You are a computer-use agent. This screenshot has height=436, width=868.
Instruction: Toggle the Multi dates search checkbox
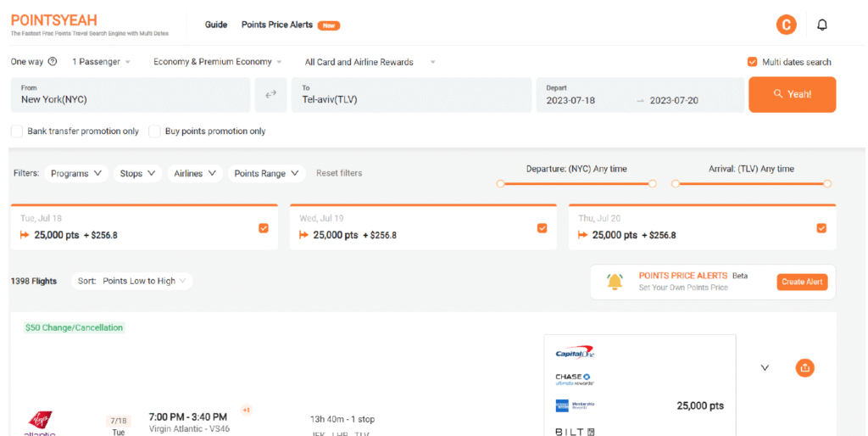(x=752, y=62)
